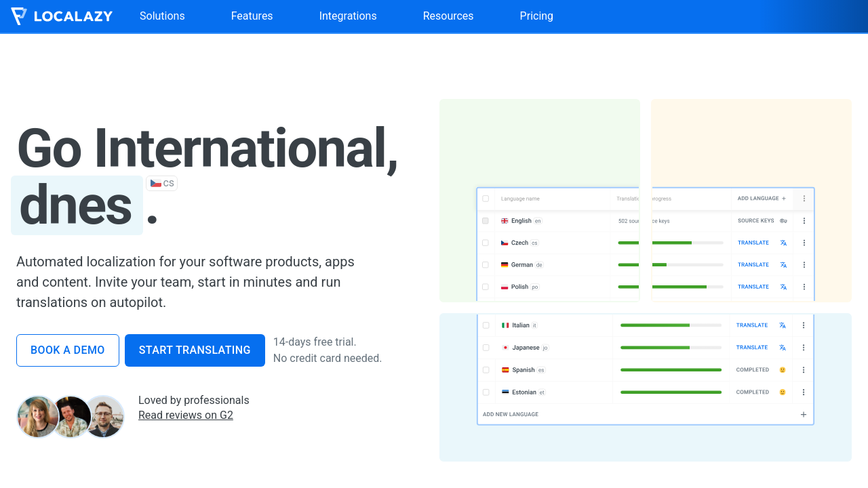Open three-dot menu for Polish row
868x488 pixels.
pyautogui.click(x=804, y=287)
